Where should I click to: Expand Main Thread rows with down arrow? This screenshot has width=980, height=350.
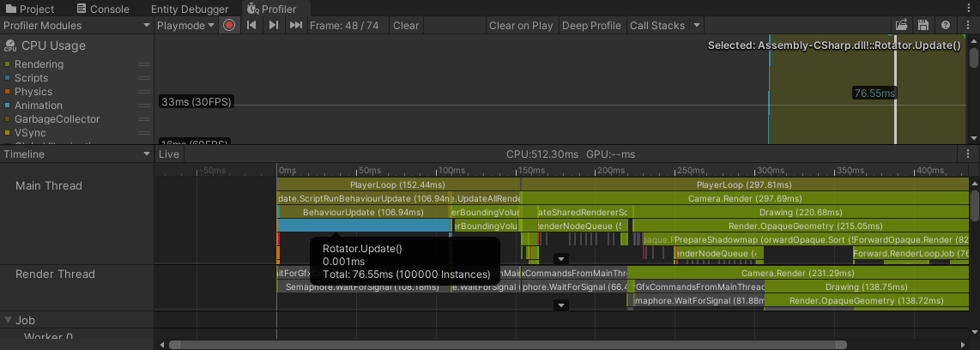point(561,259)
